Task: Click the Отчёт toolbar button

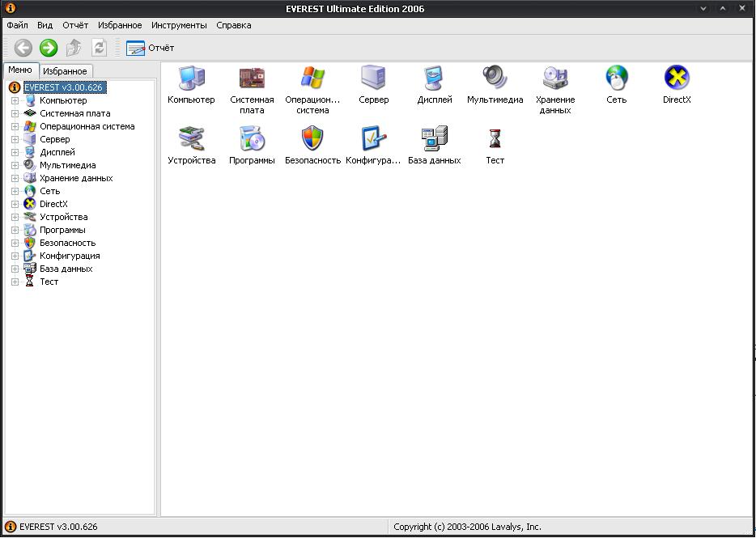Action: point(151,48)
